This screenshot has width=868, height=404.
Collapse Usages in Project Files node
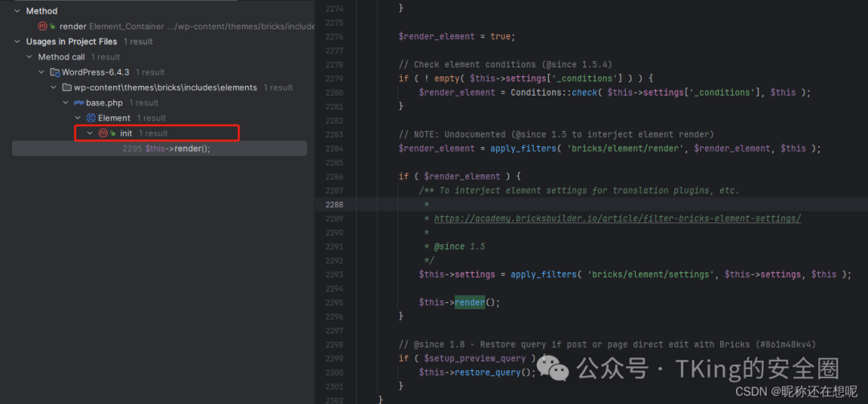17,42
